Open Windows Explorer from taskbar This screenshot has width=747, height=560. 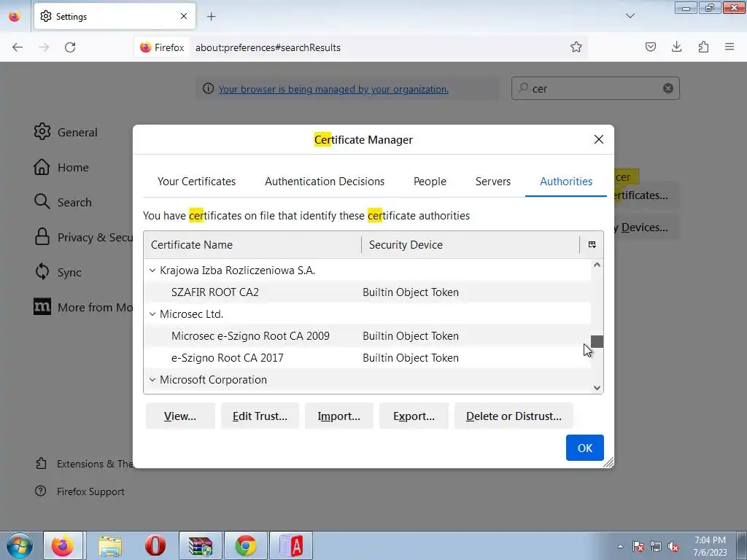(110, 545)
